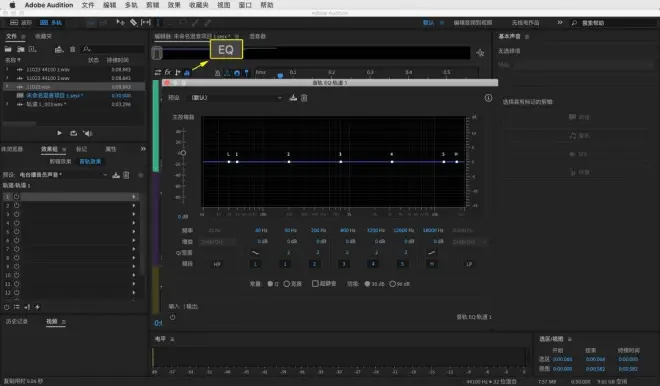This screenshot has width=660, height=386.
Task: Select the Slip tool in top toolbar
Action: [146, 22]
